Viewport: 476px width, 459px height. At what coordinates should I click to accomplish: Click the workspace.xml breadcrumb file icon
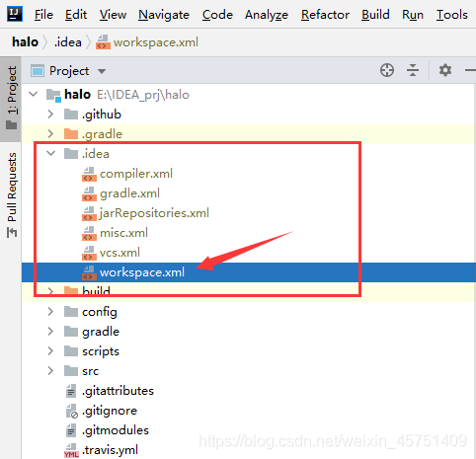click(103, 42)
